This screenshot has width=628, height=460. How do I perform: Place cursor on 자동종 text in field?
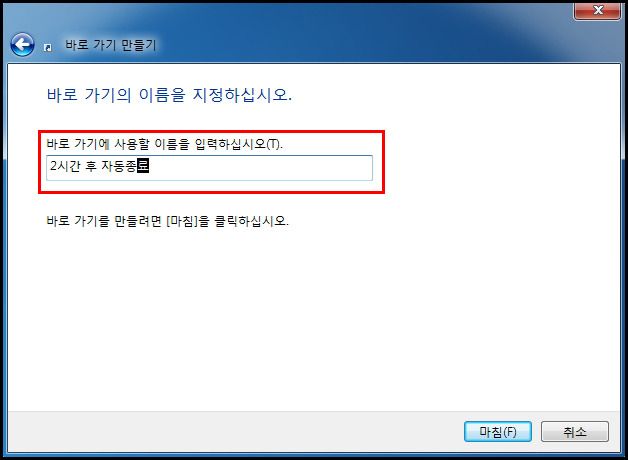tap(119, 166)
